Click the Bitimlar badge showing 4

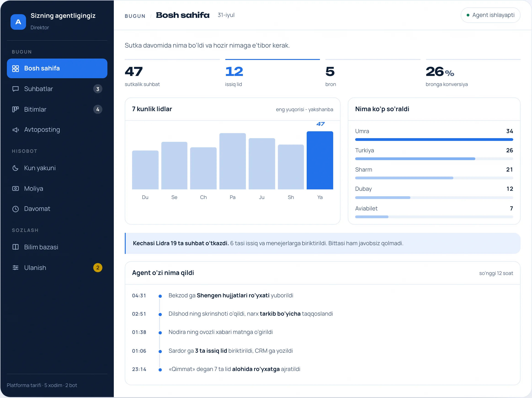(98, 110)
